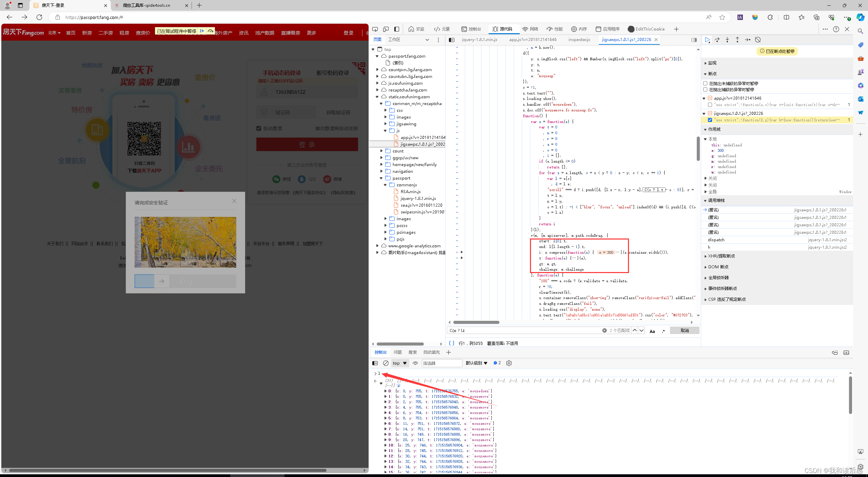Create live expression eye icon
Screen dimensions: 868x477
click(415, 363)
